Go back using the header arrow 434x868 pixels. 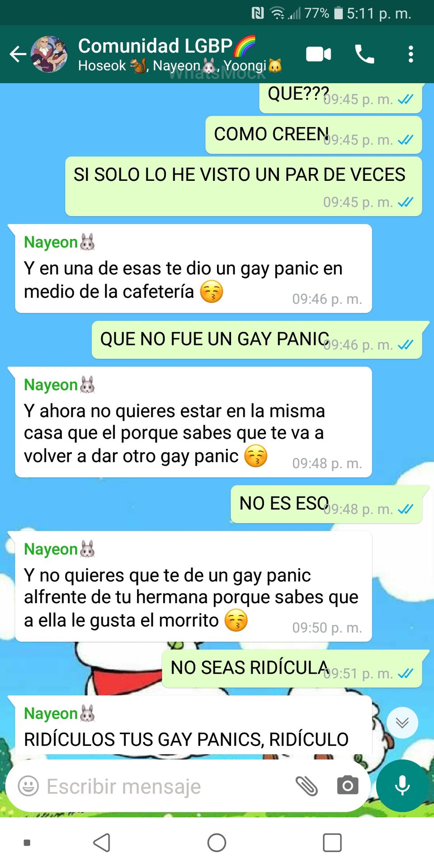(18, 54)
